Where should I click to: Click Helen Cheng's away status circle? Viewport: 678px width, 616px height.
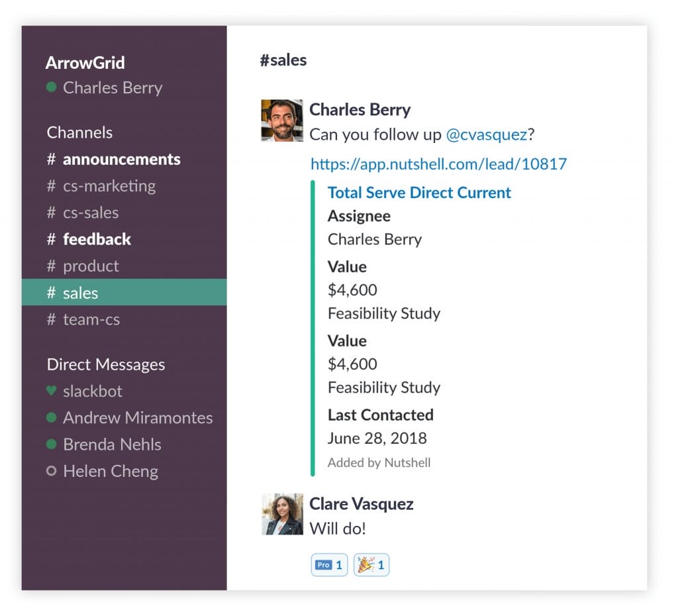point(52,471)
